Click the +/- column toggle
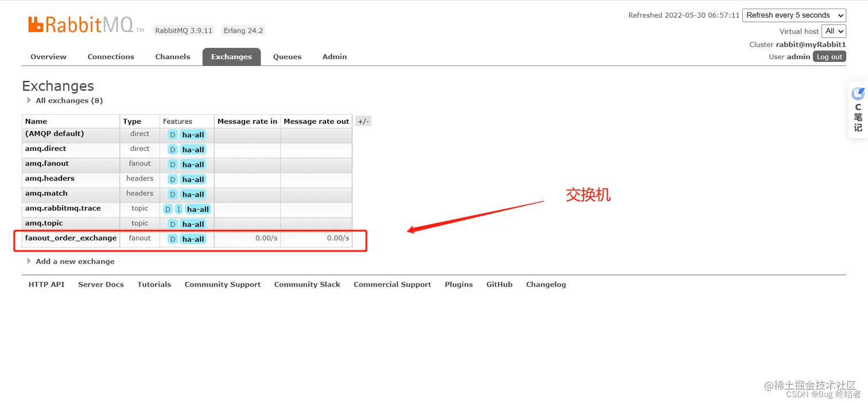The width and height of the screenshot is (868, 403). (x=363, y=121)
